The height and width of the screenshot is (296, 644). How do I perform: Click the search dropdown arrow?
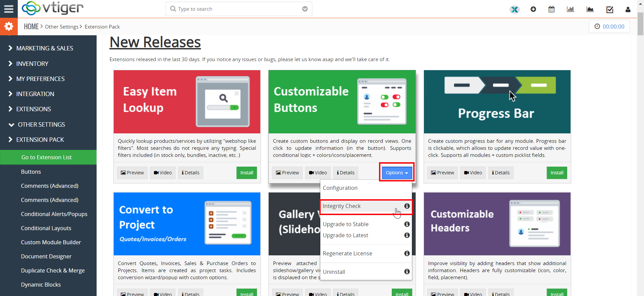click(305, 9)
